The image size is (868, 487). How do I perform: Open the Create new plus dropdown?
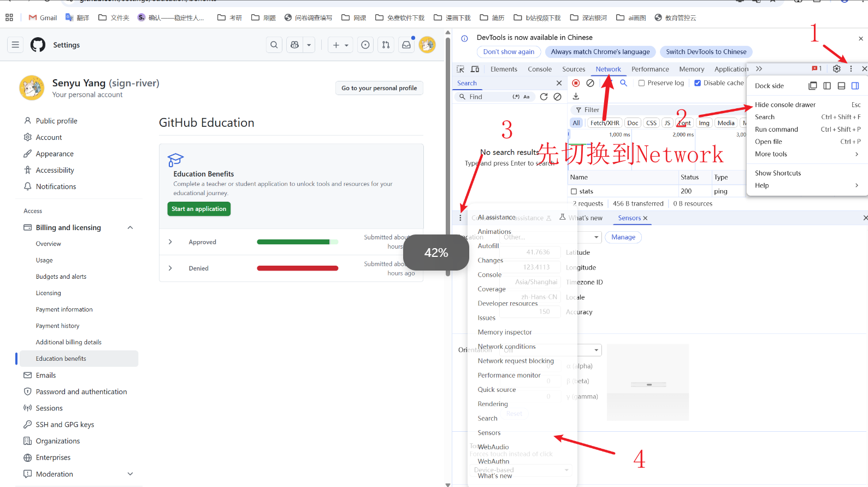point(340,45)
